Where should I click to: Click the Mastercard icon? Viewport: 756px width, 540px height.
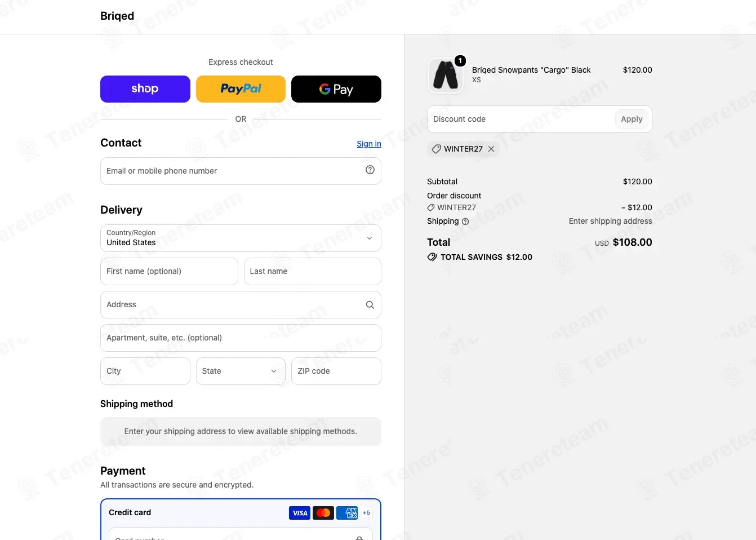323,513
